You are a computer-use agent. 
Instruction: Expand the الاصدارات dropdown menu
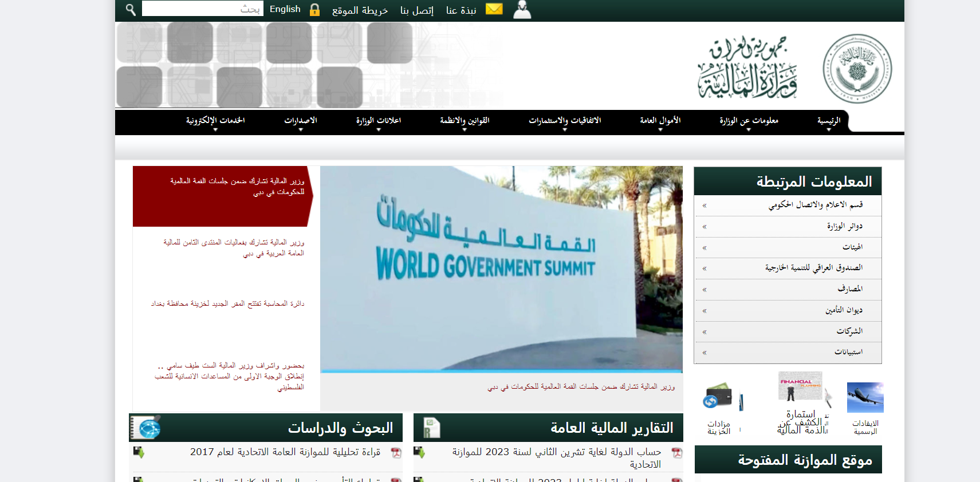tap(300, 121)
